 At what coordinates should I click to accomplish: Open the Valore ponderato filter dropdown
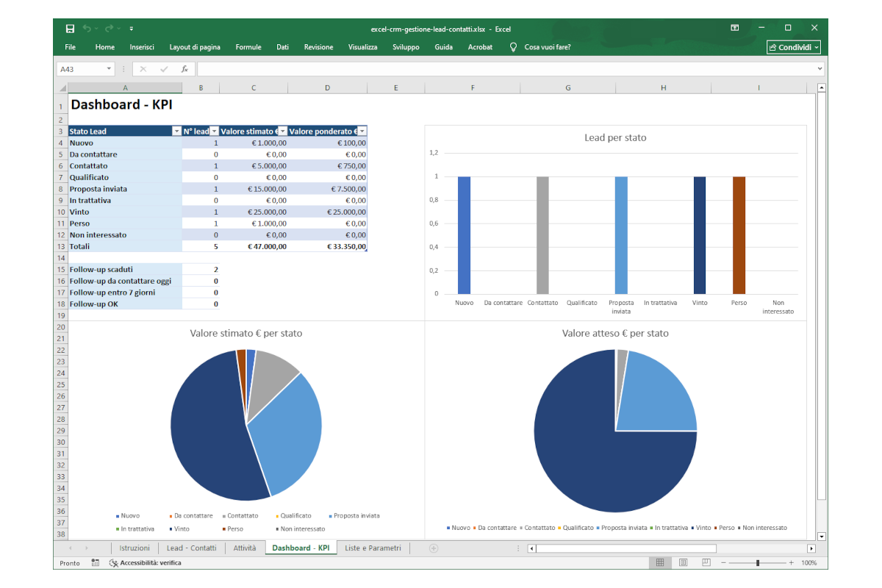pos(362,131)
